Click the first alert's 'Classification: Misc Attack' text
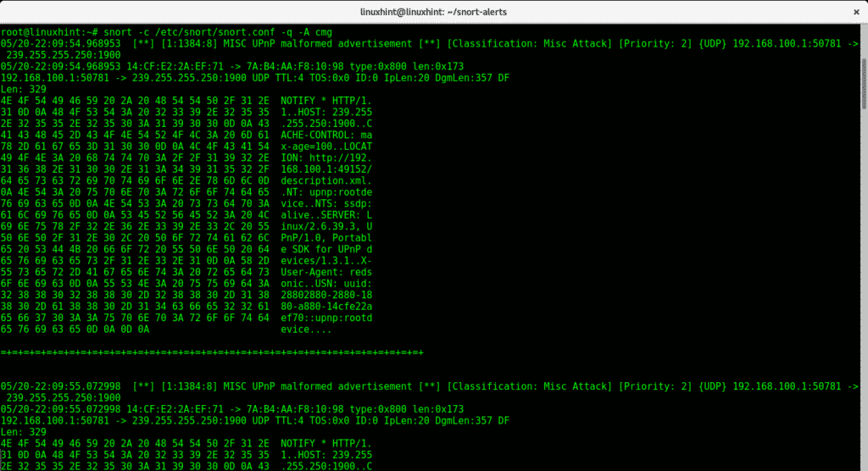Image resolution: width=868 pixels, height=471 pixels. coord(524,42)
